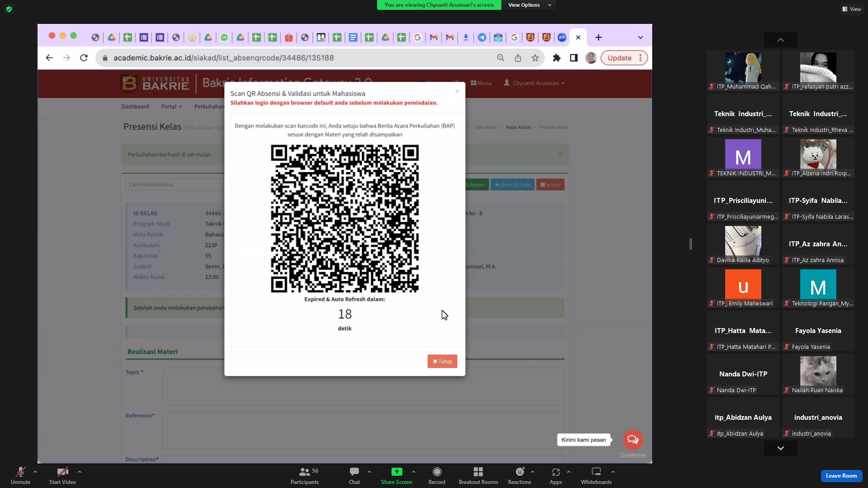Viewport: 868px width, 488px height.
Task: Click the Cari Presensi Kelas search field
Action: [x=175, y=184]
